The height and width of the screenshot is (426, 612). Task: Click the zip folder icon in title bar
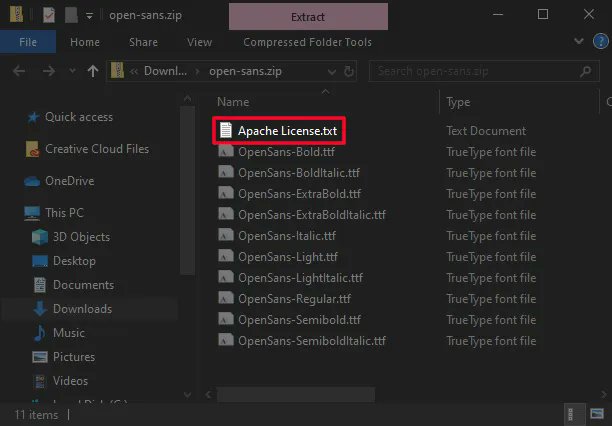[16, 14]
